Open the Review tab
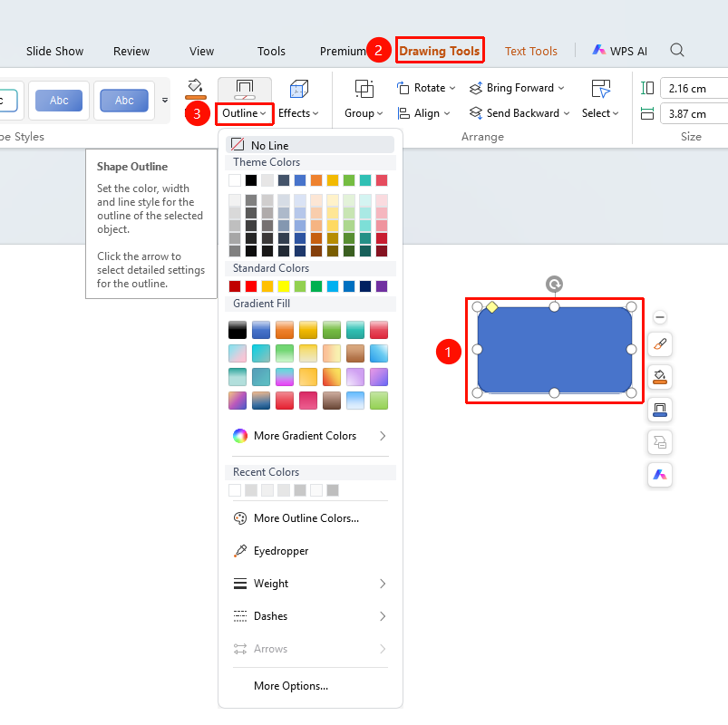This screenshot has height=725, width=728. 131,51
